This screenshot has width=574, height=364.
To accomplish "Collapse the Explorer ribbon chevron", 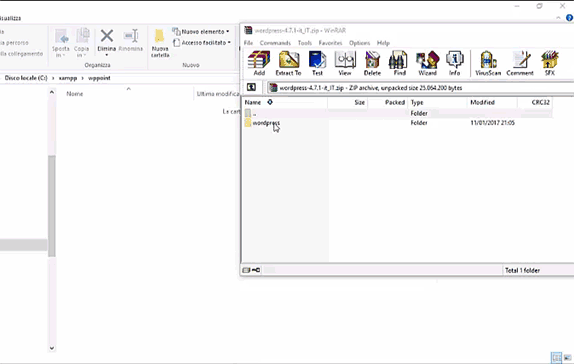I will (x=558, y=18).
